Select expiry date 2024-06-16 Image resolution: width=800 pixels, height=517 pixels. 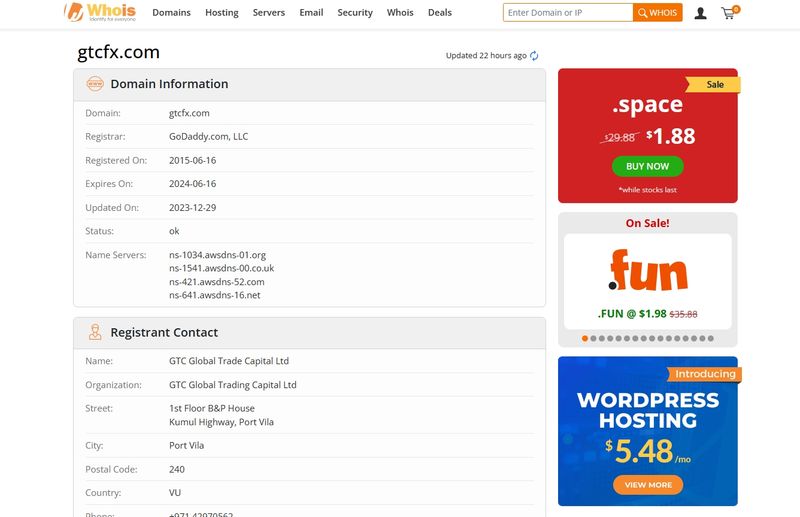(x=192, y=184)
